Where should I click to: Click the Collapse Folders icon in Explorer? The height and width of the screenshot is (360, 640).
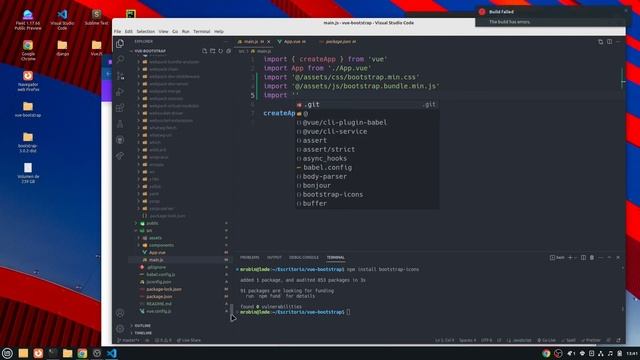click(x=229, y=51)
